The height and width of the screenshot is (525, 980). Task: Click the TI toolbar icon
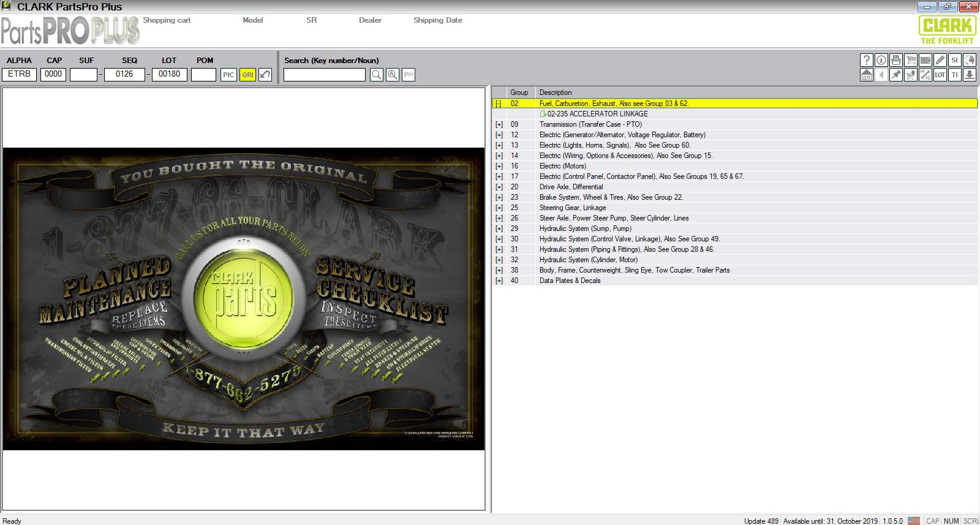(955, 75)
